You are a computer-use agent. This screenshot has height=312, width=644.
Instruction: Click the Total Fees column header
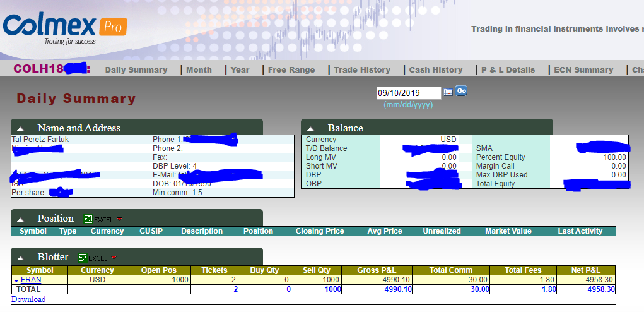tap(524, 270)
